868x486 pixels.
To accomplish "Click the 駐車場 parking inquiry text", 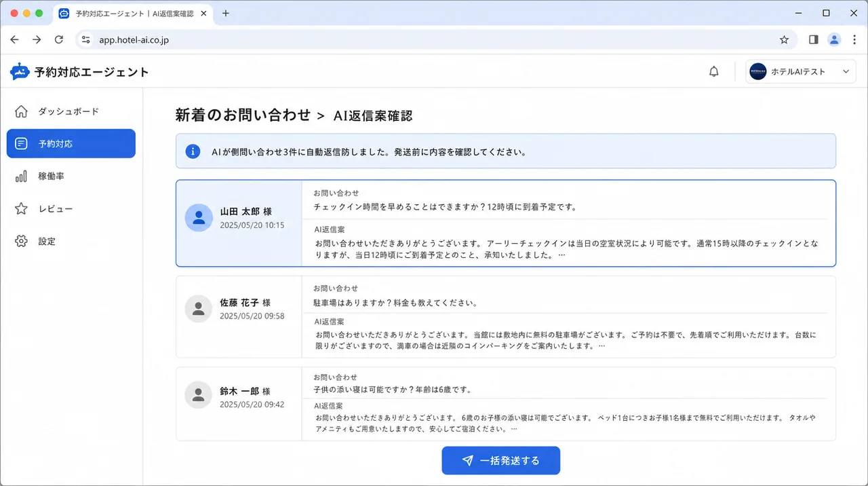I will [x=395, y=303].
